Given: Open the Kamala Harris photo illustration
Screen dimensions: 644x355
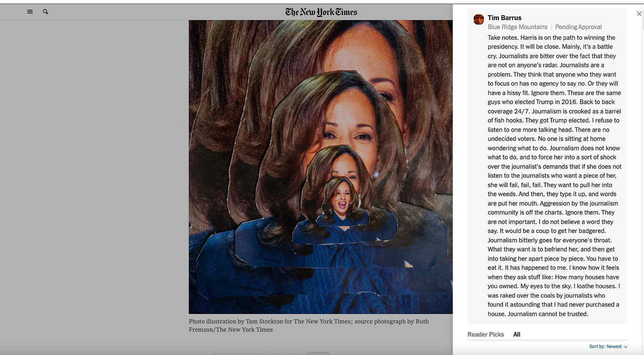Looking at the screenshot, I should pyautogui.click(x=321, y=167).
